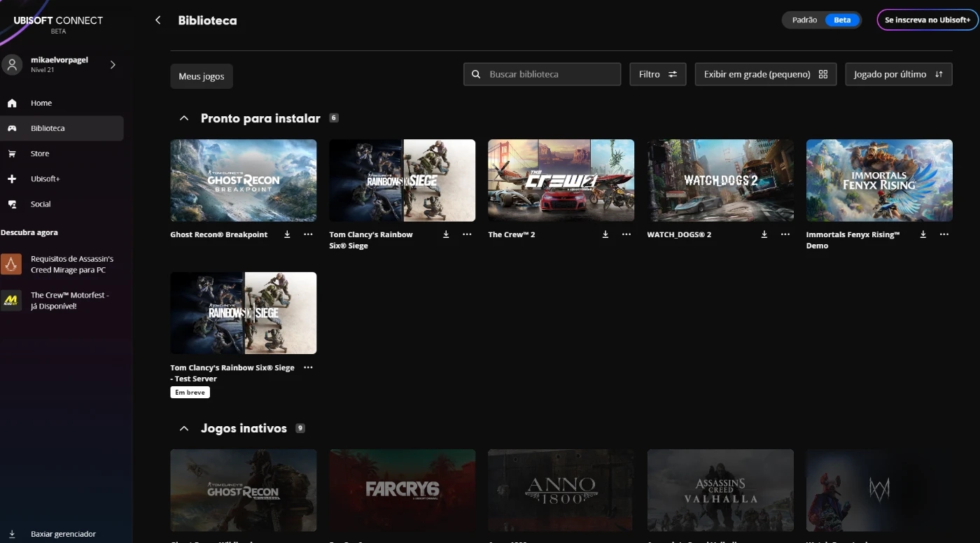This screenshot has height=543, width=980.
Task: Click the Social chat icon
Action: coord(12,204)
